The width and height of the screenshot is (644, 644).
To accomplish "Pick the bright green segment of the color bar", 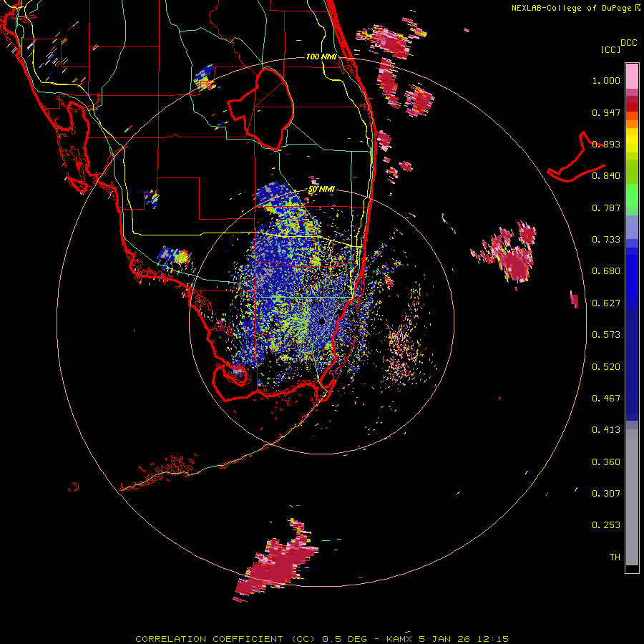I will tap(632, 195).
